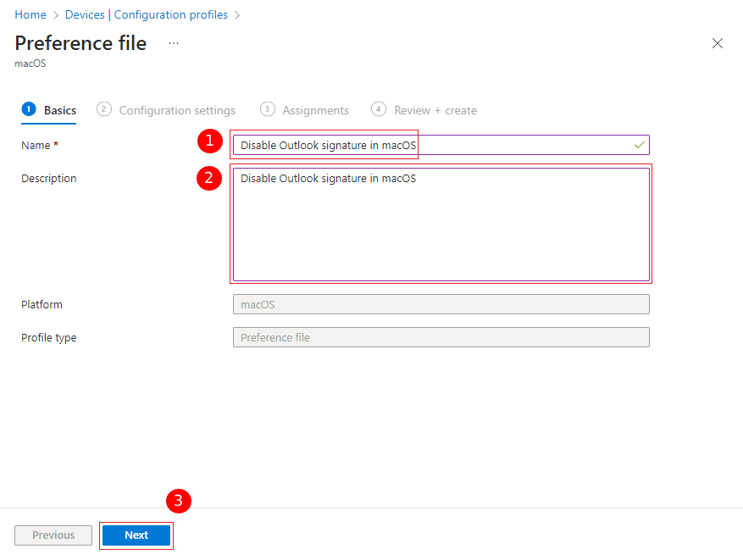Click the red annotation marker numbered 2
Image resolution: width=743 pixels, height=560 pixels.
(x=209, y=179)
